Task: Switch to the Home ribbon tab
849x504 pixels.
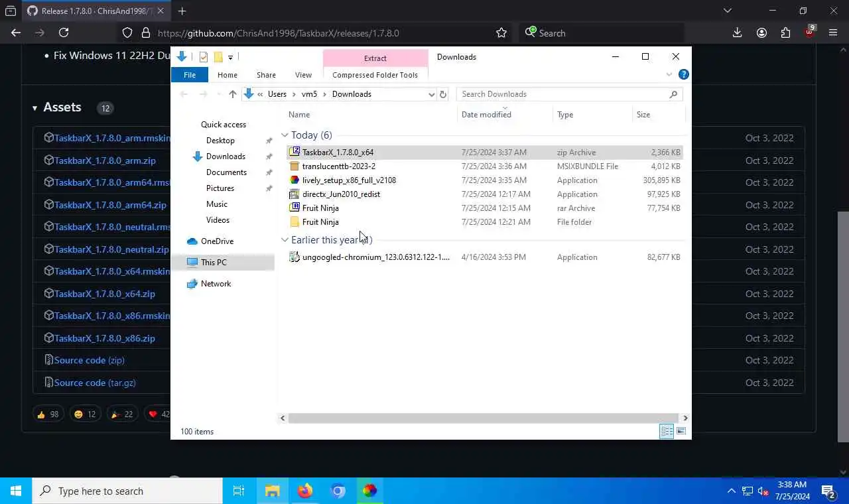Action: [228, 75]
